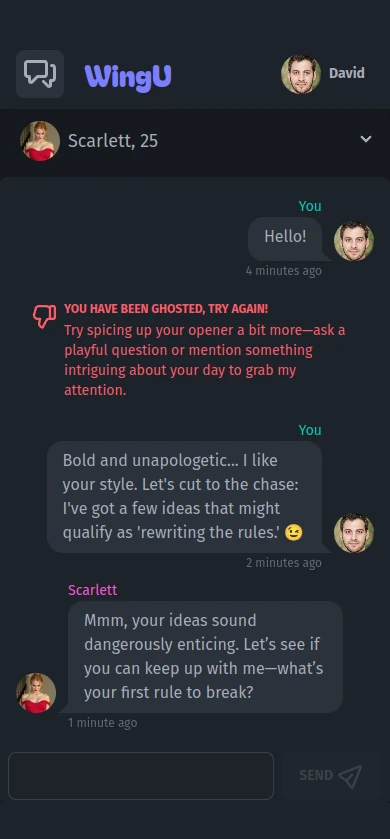Click the thumbs-down ghosted icon

pyautogui.click(x=44, y=316)
